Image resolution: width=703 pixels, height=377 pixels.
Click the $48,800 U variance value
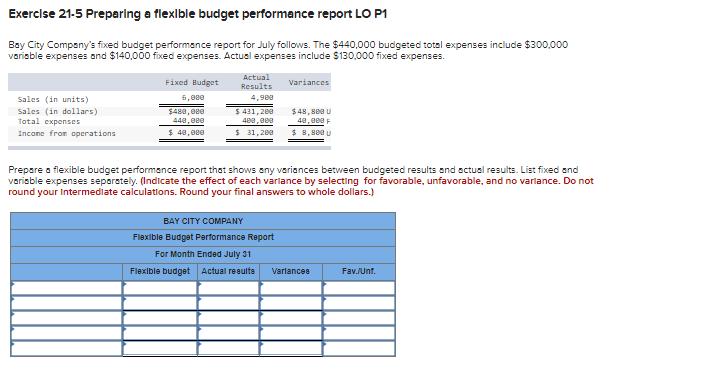point(311,111)
